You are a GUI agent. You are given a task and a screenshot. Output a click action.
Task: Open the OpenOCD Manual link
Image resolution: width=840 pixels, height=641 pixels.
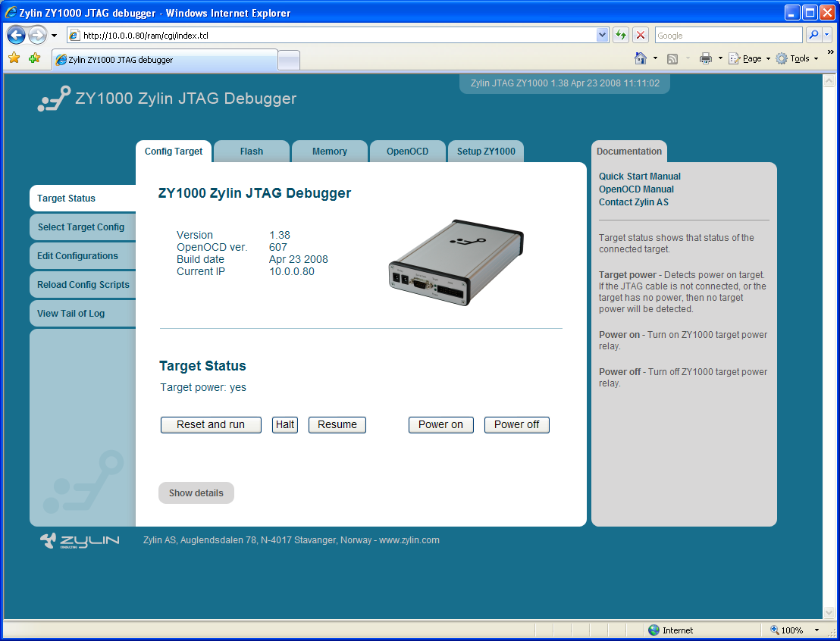click(636, 189)
